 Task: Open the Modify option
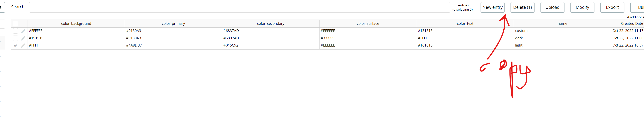pos(582,8)
